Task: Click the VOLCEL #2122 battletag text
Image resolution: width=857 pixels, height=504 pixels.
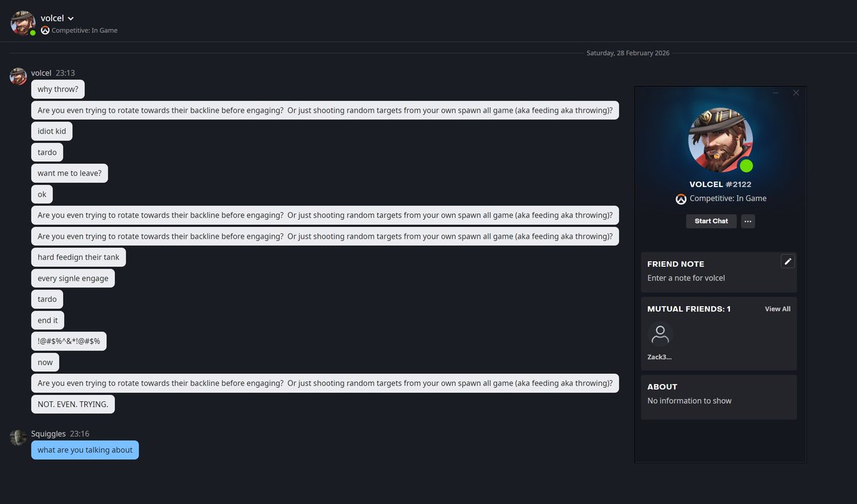Action: coord(720,184)
